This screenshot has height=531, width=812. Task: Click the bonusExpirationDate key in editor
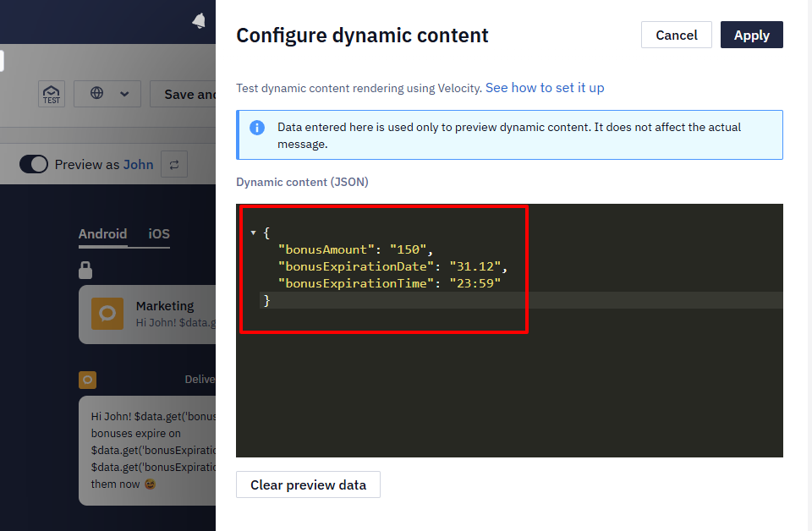coord(356,266)
